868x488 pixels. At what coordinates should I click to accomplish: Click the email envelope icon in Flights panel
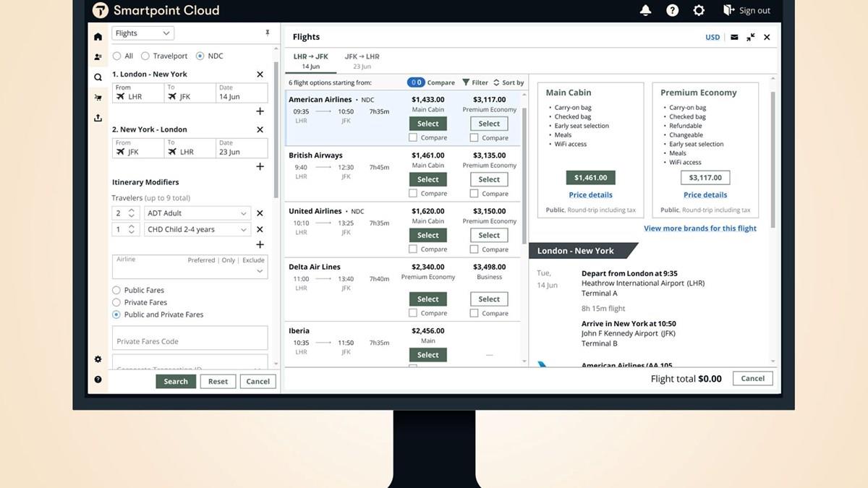coord(734,37)
